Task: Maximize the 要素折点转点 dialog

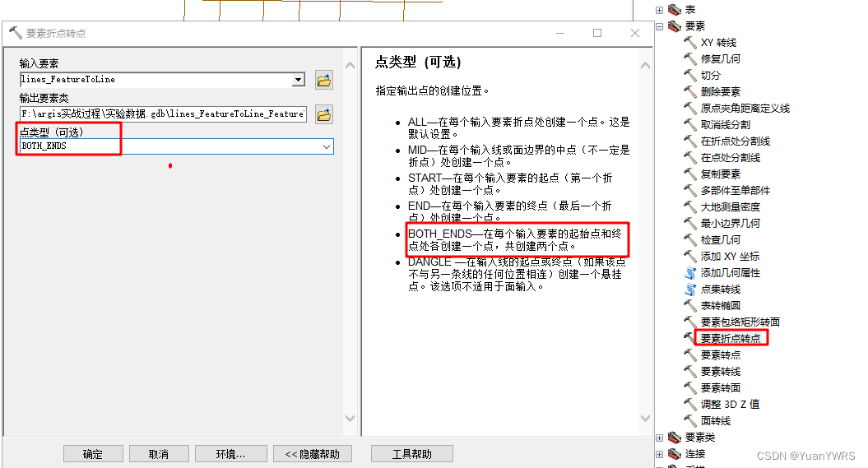Action: tap(597, 33)
